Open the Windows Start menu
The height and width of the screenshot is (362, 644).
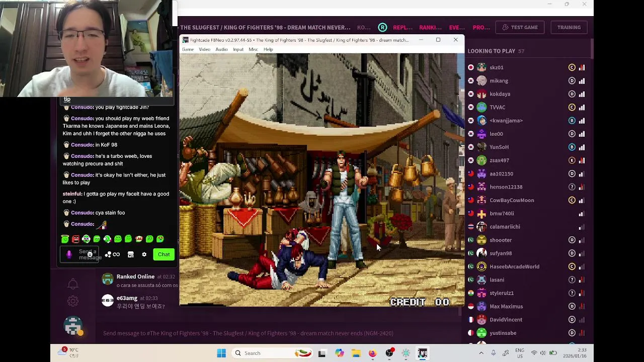click(221, 353)
